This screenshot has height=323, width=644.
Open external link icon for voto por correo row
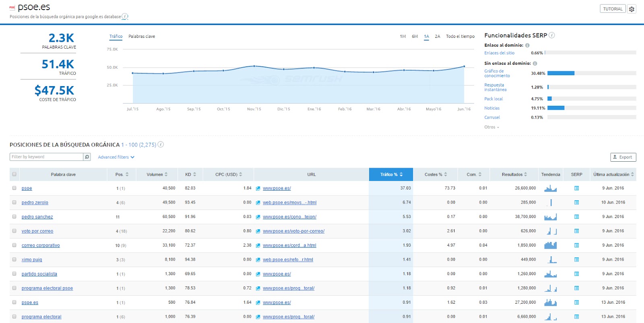(x=258, y=231)
